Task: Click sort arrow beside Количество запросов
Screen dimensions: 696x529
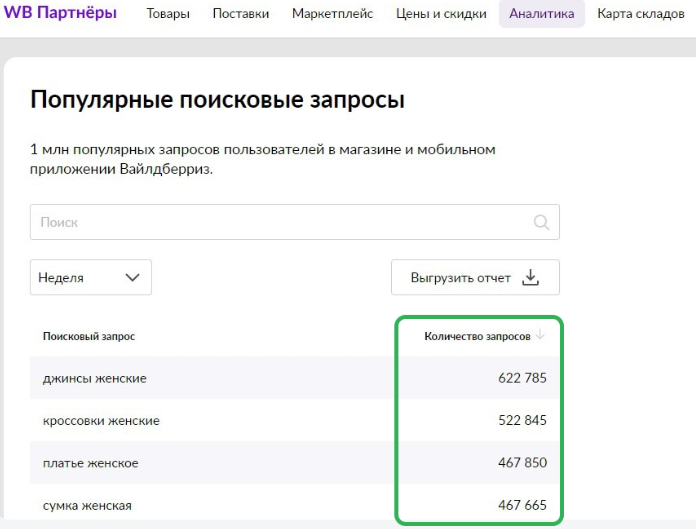Action: tap(540, 335)
